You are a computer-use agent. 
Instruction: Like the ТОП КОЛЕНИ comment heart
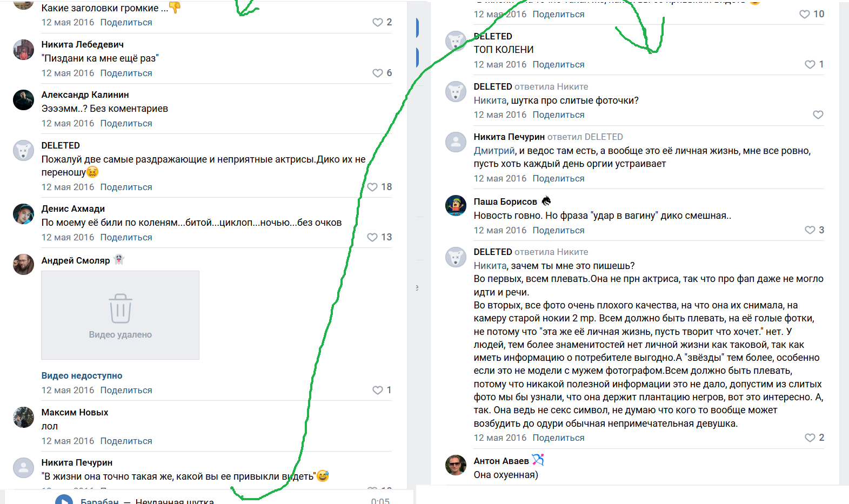click(810, 64)
